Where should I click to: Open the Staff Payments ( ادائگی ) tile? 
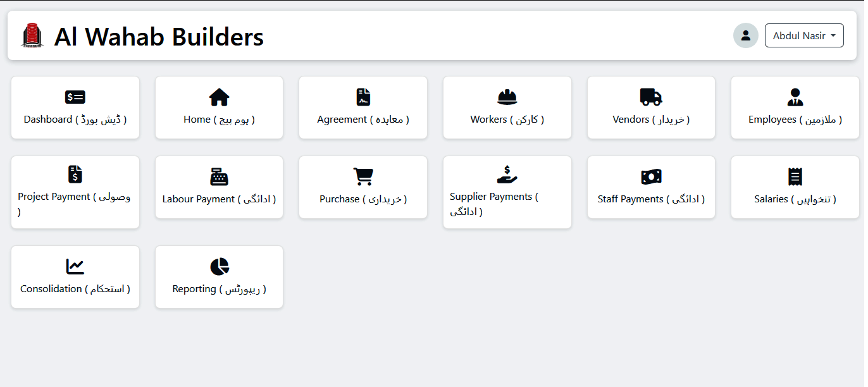tap(651, 187)
